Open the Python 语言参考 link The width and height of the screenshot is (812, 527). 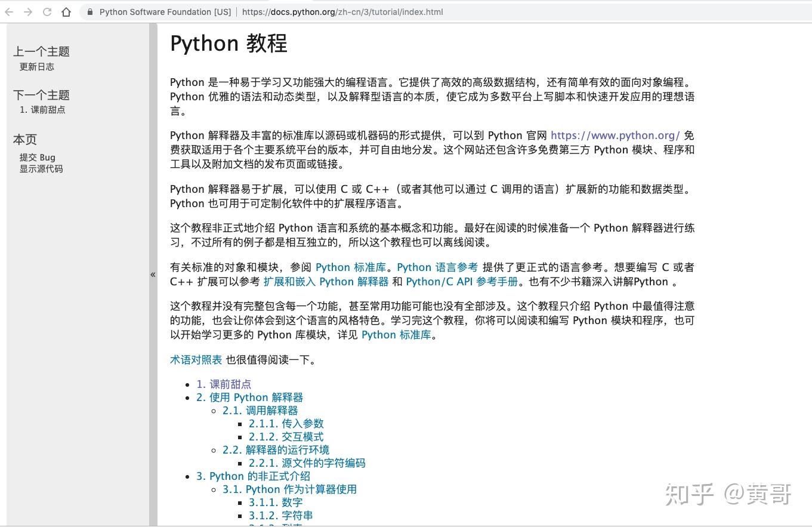[437, 267]
